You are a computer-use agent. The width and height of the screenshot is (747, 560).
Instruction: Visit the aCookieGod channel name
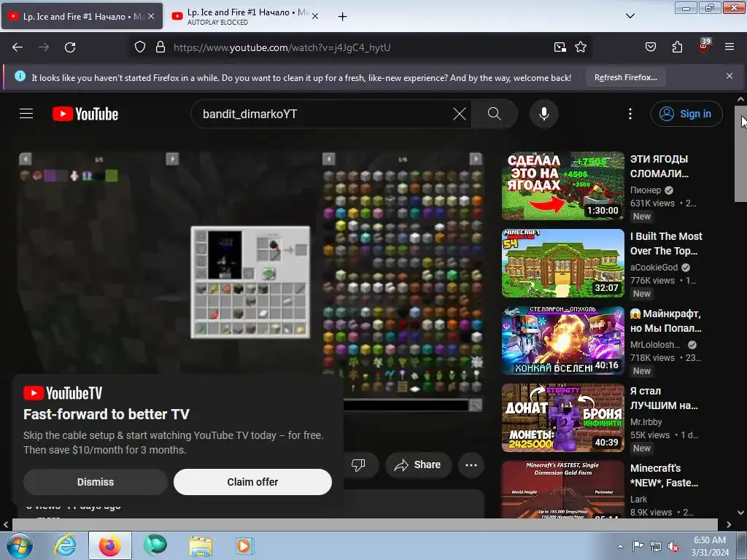[654, 268]
